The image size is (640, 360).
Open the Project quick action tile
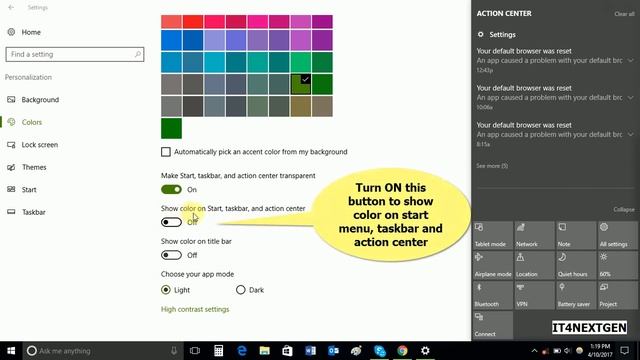618,295
